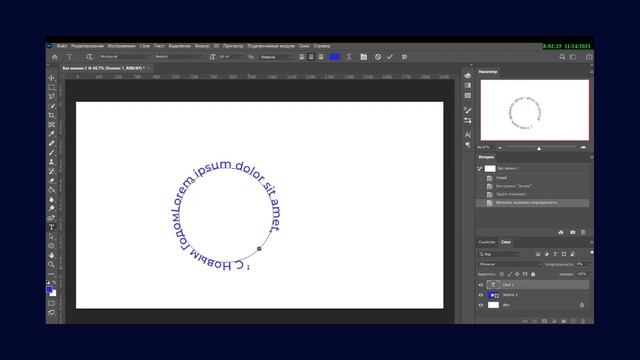Select the Blur tool
The image size is (640, 360).
[x=51, y=200]
